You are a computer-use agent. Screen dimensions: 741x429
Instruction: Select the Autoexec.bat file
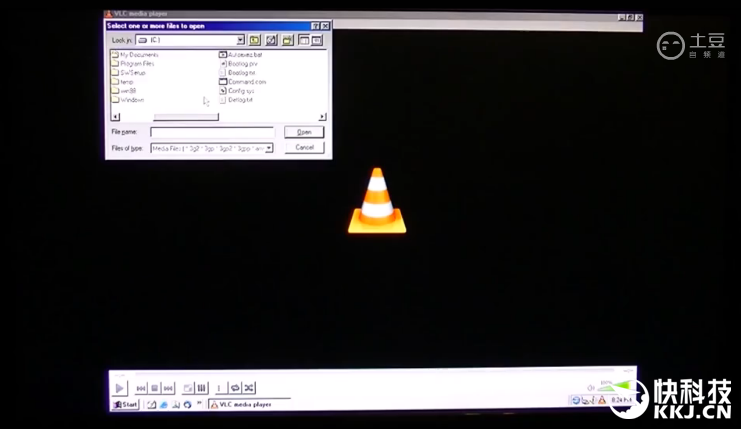241,55
